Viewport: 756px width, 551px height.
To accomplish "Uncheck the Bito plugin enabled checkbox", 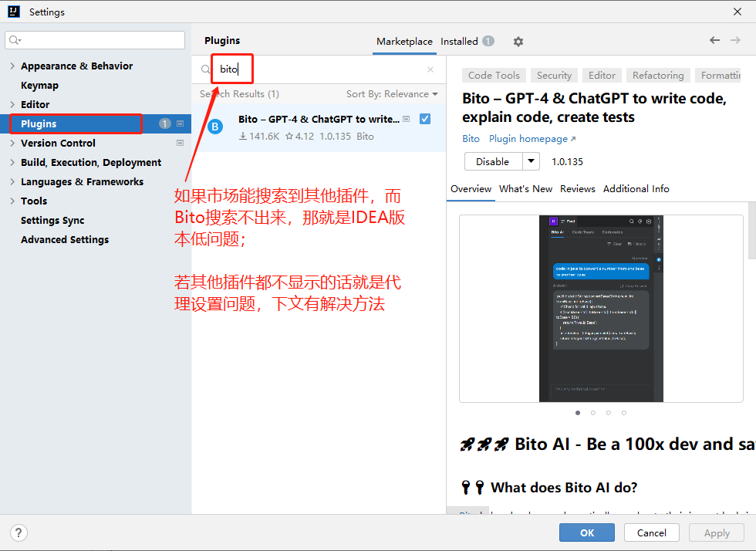I will tap(425, 119).
